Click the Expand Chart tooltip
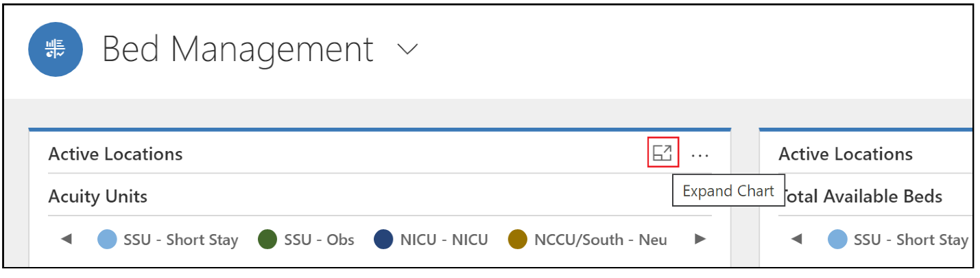 (x=729, y=191)
